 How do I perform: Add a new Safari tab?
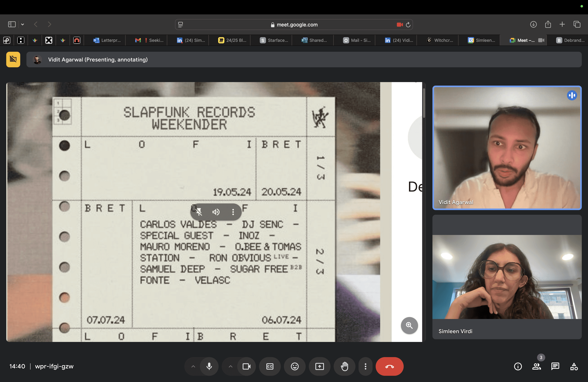pyautogui.click(x=562, y=24)
